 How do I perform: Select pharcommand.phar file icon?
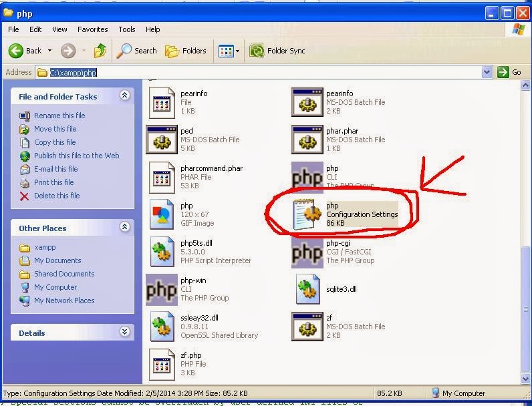pos(162,177)
